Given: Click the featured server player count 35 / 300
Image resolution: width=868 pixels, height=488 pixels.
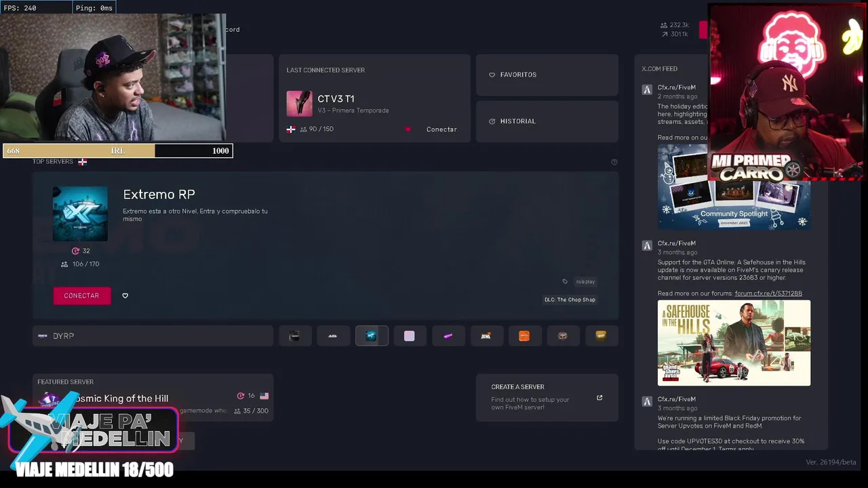Looking at the screenshot, I should [x=251, y=411].
